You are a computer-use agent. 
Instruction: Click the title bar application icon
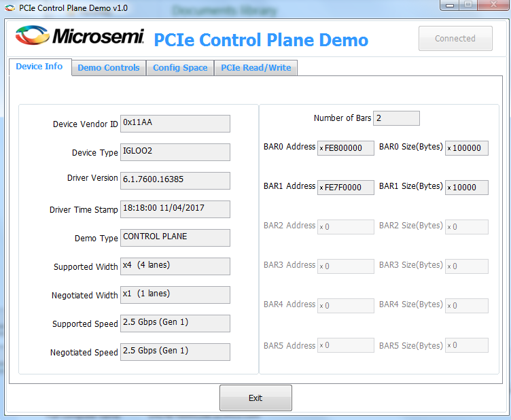pyautogui.click(x=10, y=8)
